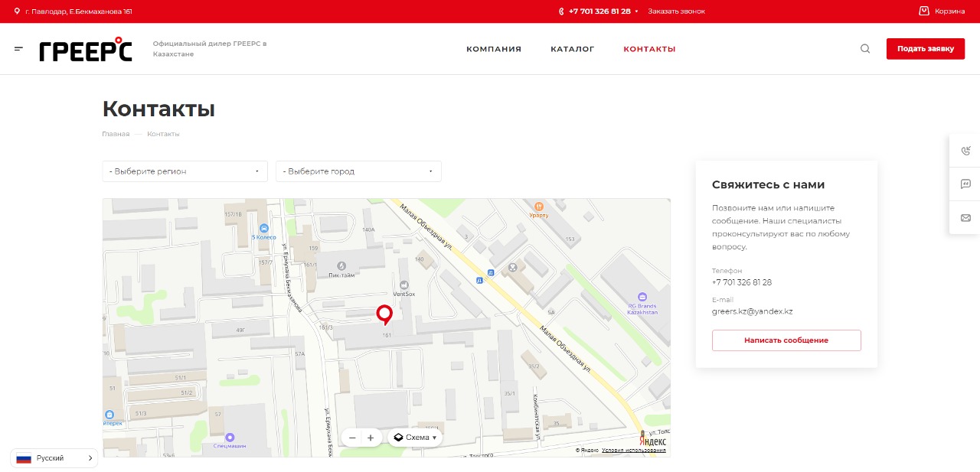Screen dimensions: 980x472
Task: Open the Корзина shopping cart icon
Action: point(924,11)
